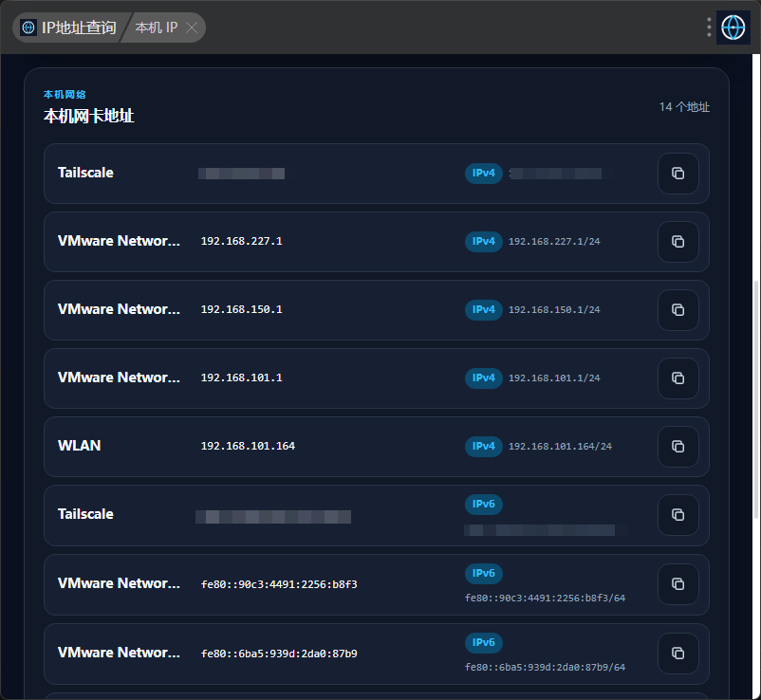The image size is (761, 700).
Task: Copy the WLAN 192.168.101.164 address
Action: 678,447
